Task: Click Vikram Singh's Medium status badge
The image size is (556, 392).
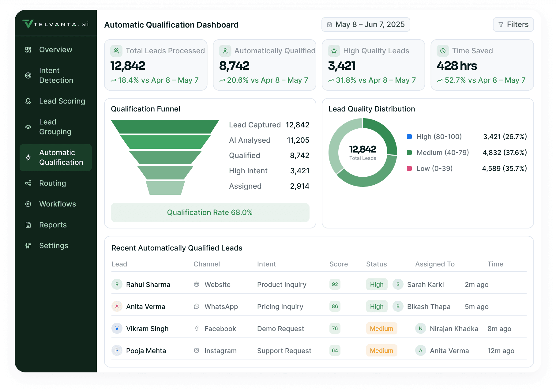Action: (x=381, y=328)
